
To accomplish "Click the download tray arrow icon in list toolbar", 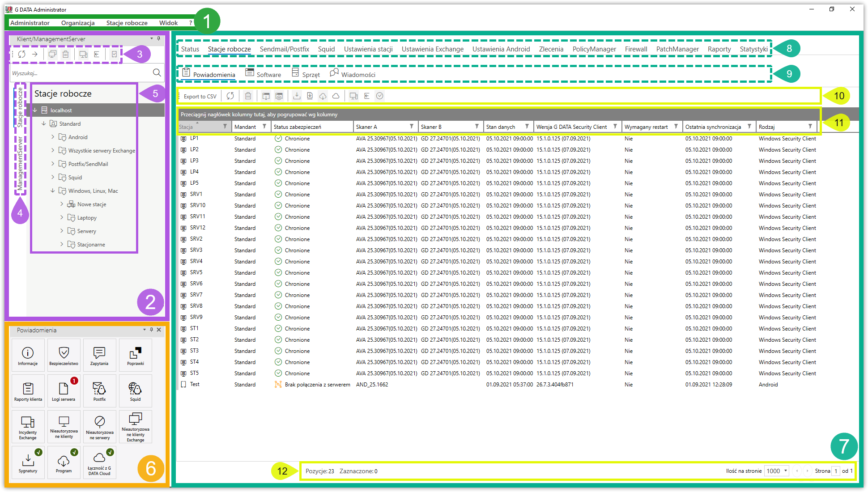I will click(297, 96).
